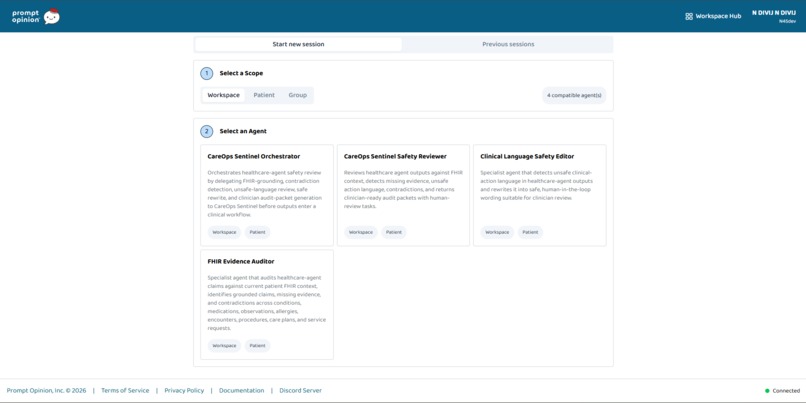Image resolution: width=806 pixels, height=403 pixels.
Task: Choose the Clinical Language Safety Editor card
Action: coord(540,195)
